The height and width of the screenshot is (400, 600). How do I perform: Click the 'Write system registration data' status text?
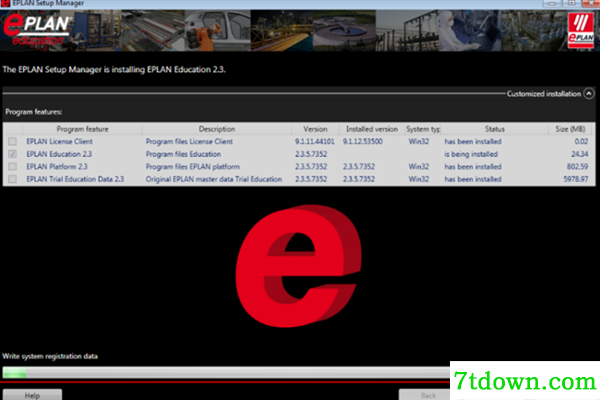(x=50, y=356)
